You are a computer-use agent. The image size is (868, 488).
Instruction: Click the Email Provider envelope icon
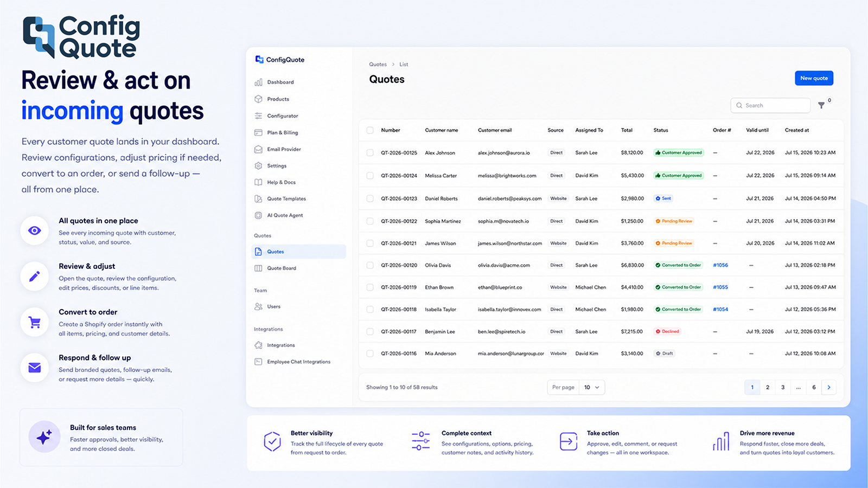click(258, 149)
